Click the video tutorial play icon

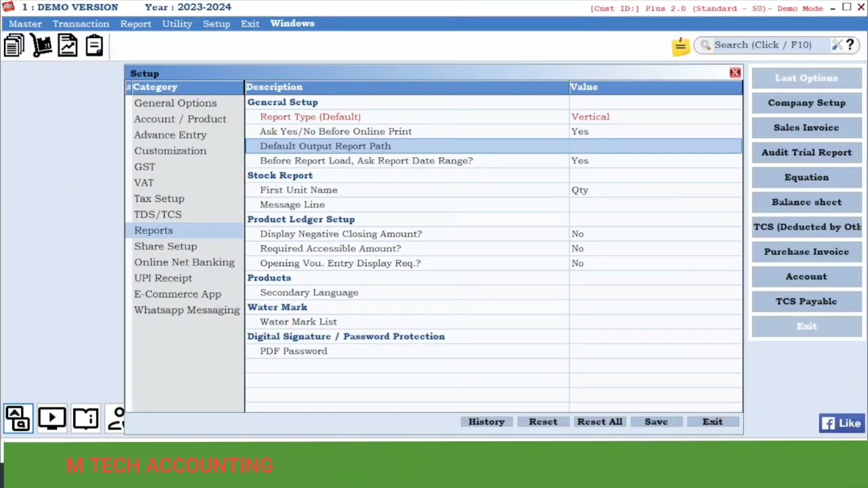click(x=52, y=418)
